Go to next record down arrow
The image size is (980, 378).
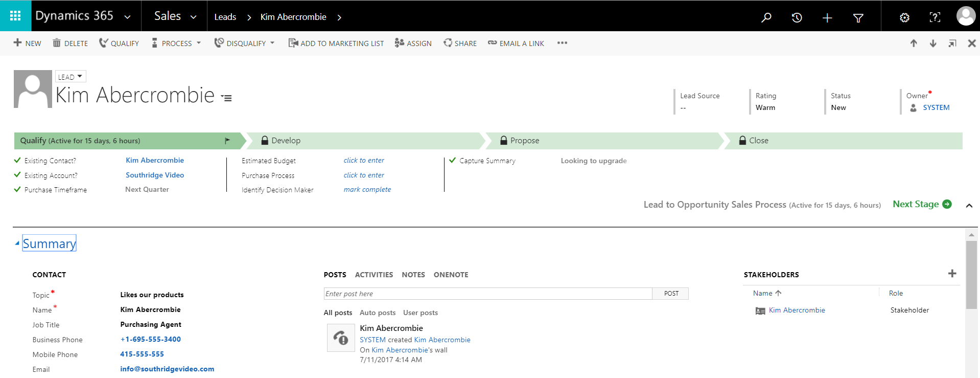[933, 43]
